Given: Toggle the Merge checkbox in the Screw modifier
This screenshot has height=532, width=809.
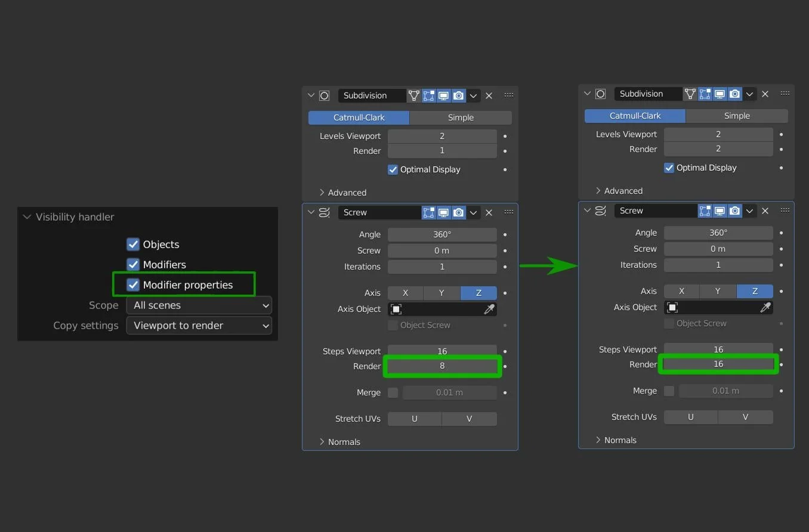Looking at the screenshot, I should (393, 392).
